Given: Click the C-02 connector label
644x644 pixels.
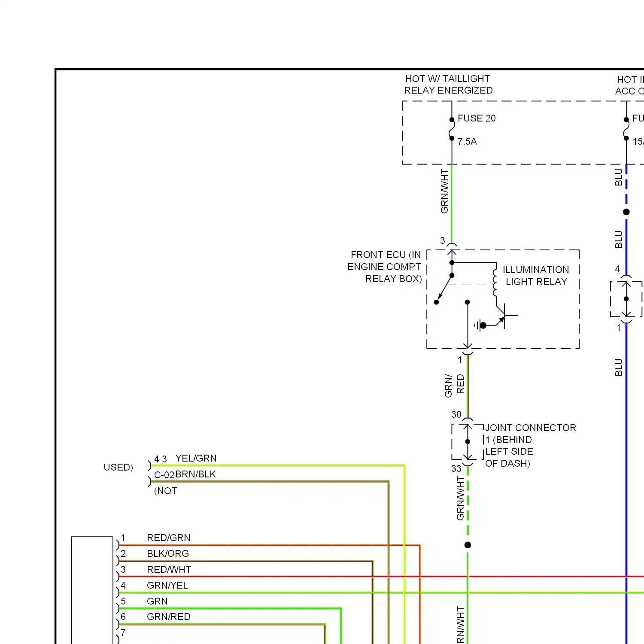Looking at the screenshot, I should coord(164,475).
